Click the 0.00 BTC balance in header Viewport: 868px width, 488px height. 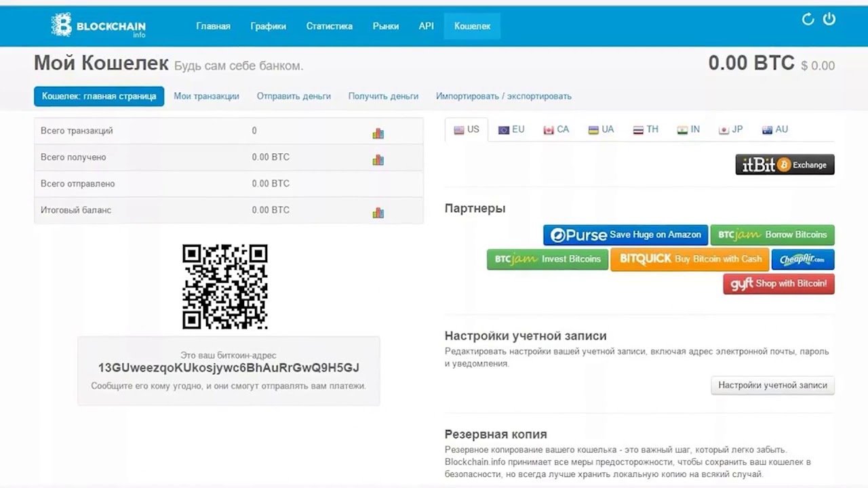[751, 63]
